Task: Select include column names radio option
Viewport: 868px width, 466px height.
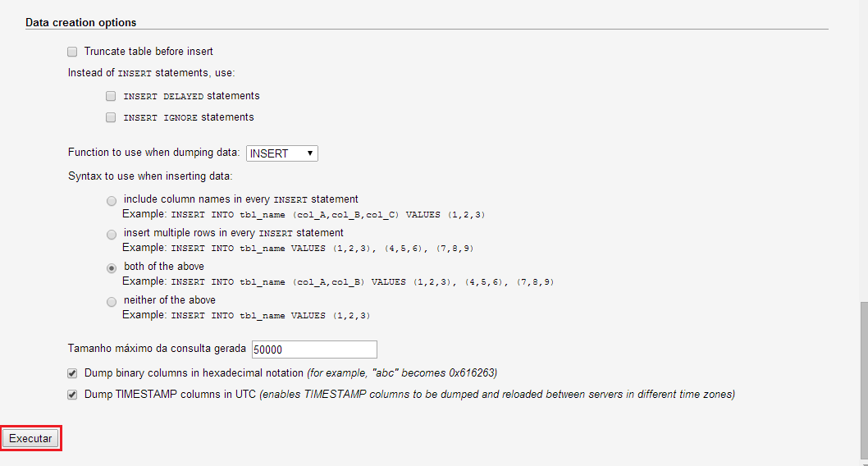Action: click(x=112, y=200)
